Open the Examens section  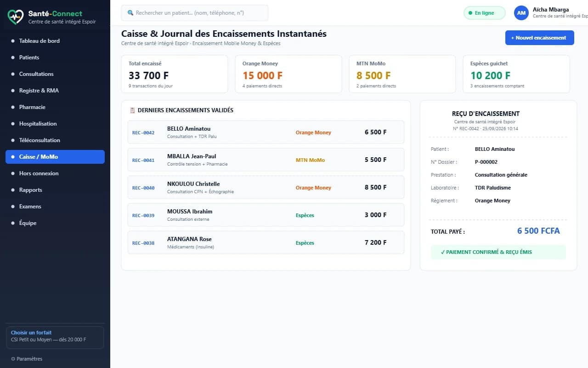point(55,207)
